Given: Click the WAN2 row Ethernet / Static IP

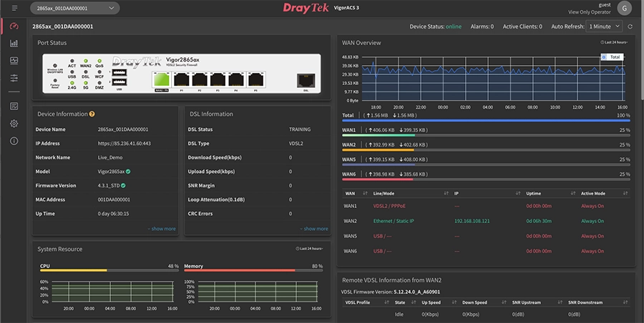Looking at the screenshot, I should (x=394, y=221).
